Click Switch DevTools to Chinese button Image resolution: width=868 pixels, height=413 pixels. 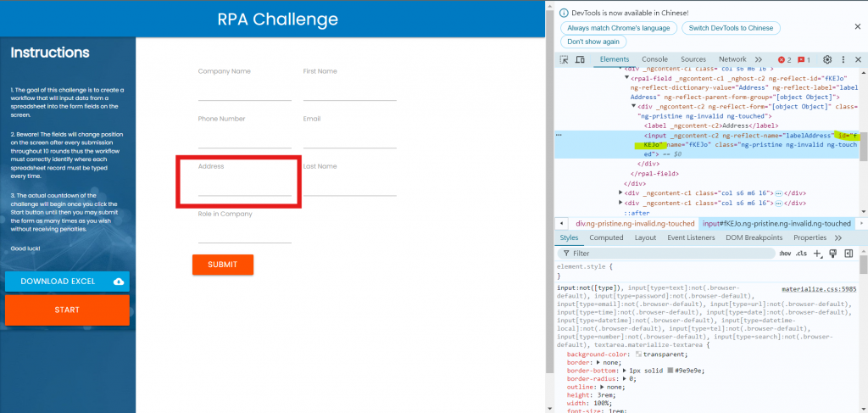(731, 28)
